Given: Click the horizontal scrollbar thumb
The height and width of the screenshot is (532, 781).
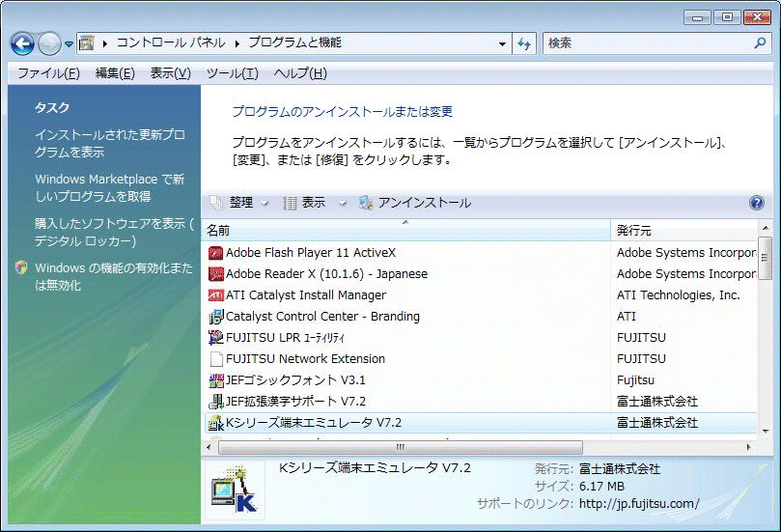Looking at the screenshot, I should point(401,447).
